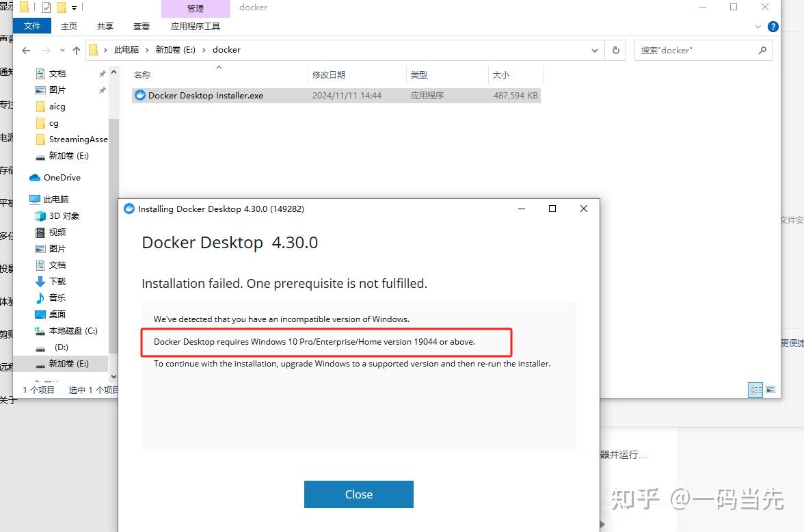Close Docker installer via title bar X

584,209
